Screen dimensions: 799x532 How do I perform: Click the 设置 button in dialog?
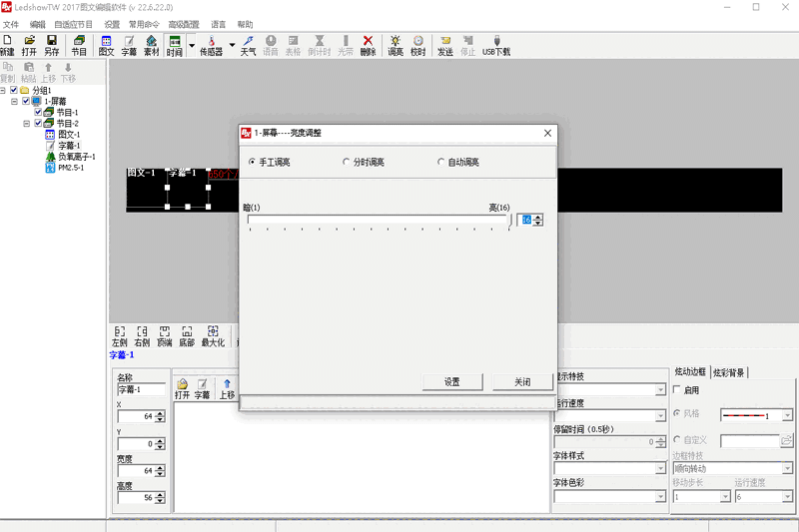click(452, 382)
